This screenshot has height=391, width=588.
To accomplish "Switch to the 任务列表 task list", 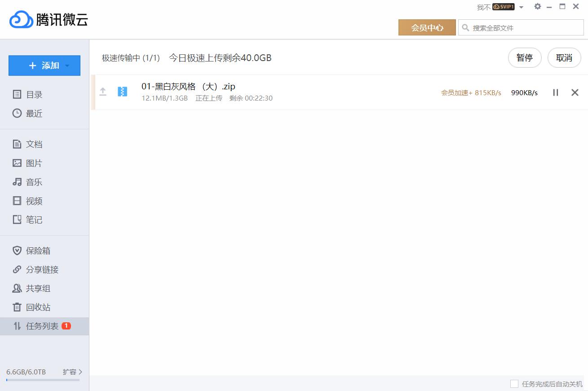I will pyautogui.click(x=40, y=326).
